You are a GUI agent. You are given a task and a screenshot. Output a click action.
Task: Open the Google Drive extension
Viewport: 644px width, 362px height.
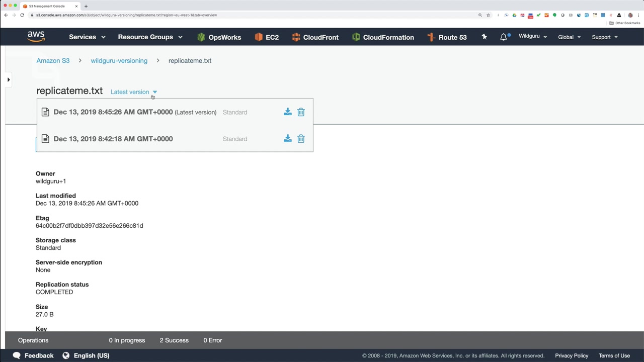[514, 15]
